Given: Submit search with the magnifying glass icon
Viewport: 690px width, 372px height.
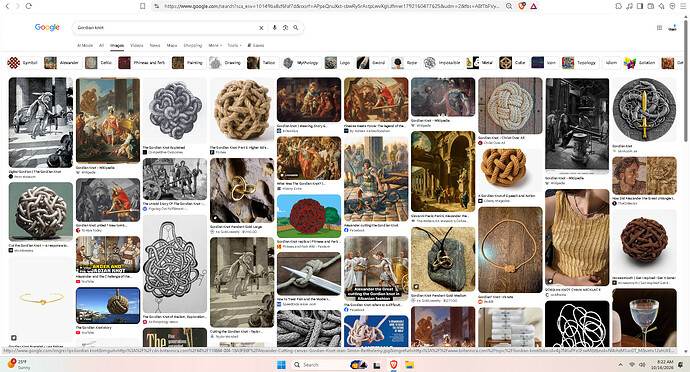Looking at the screenshot, I should 296,28.
